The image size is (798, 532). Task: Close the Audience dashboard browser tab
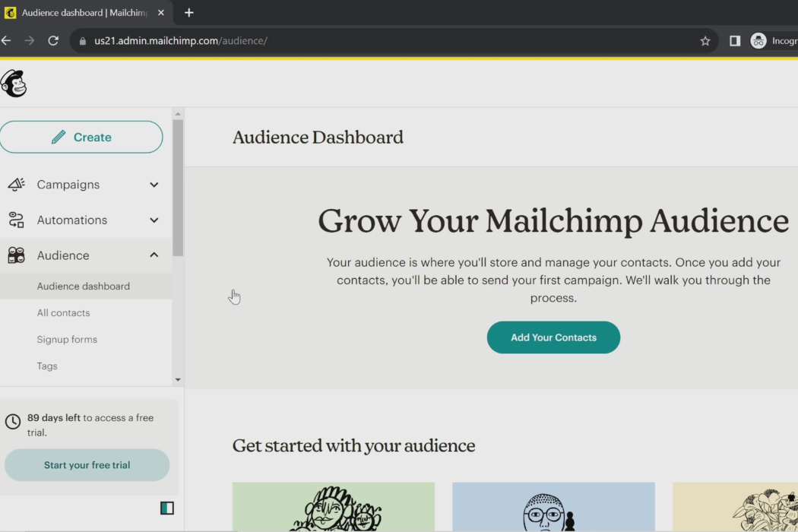coord(161,13)
